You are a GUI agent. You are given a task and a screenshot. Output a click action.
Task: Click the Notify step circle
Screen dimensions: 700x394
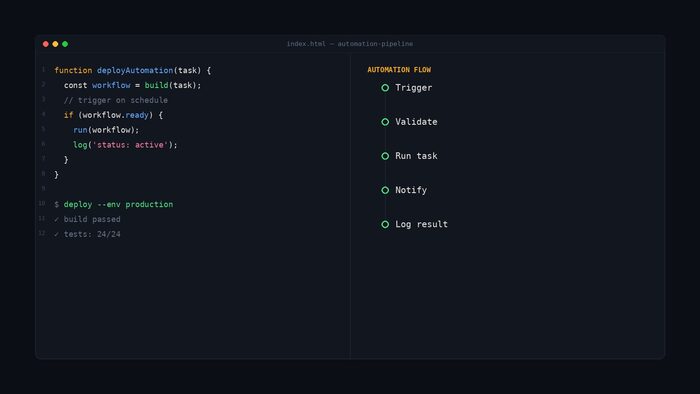tap(385, 190)
